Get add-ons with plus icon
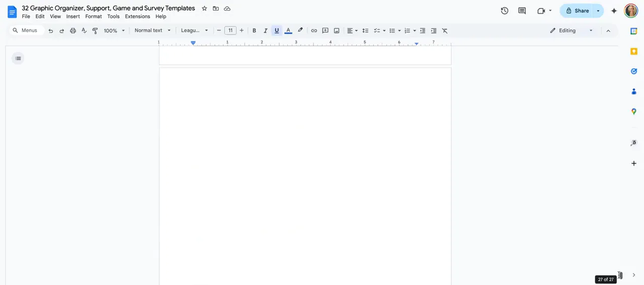The image size is (644, 285). coord(634,164)
